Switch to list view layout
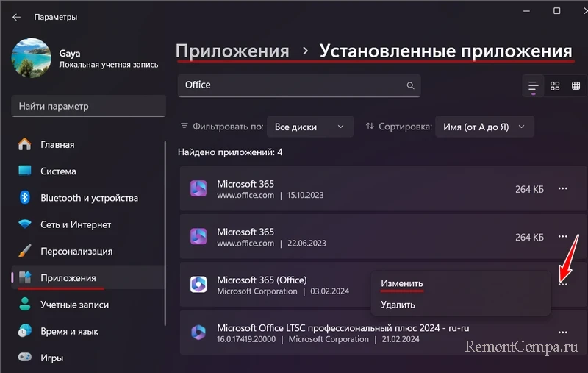Image resolution: width=588 pixels, height=373 pixels. click(x=533, y=86)
